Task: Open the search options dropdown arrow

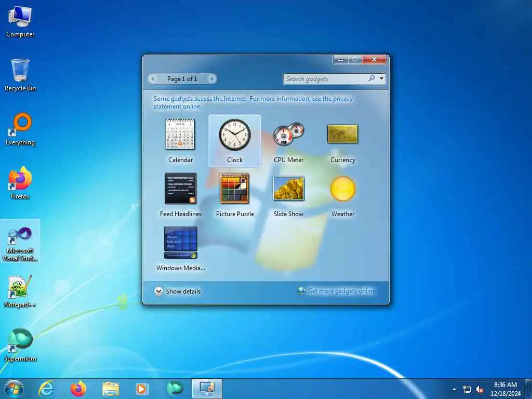Action: 382,78
